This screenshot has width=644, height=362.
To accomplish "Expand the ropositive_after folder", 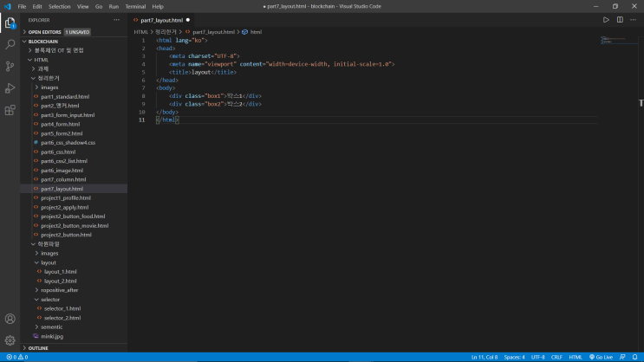I will (74, 290).
